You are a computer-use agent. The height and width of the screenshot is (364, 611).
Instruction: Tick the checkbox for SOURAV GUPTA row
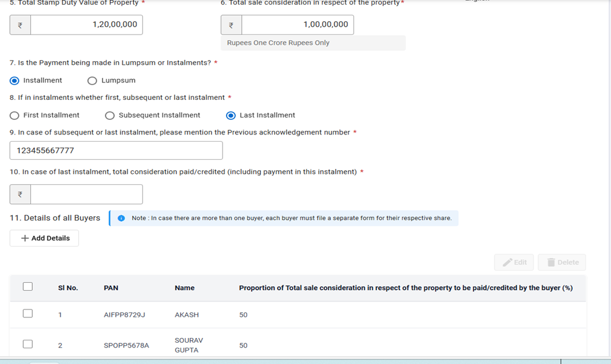pos(28,344)
